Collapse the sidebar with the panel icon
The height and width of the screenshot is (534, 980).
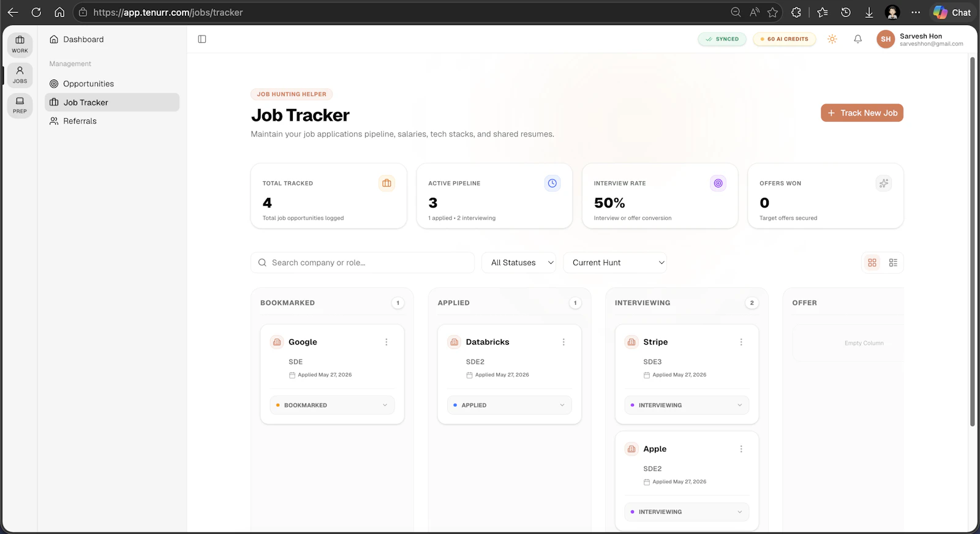point(202,39)
